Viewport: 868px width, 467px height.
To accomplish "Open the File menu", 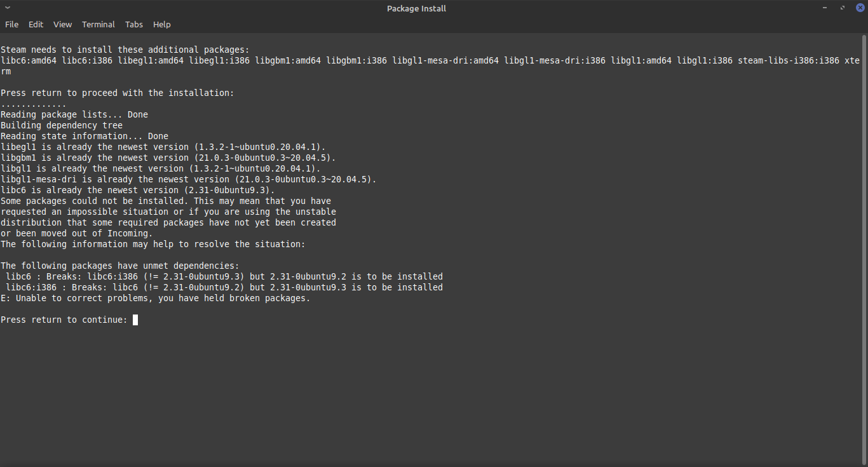I will pyautogui.click(x=11, y=24).
